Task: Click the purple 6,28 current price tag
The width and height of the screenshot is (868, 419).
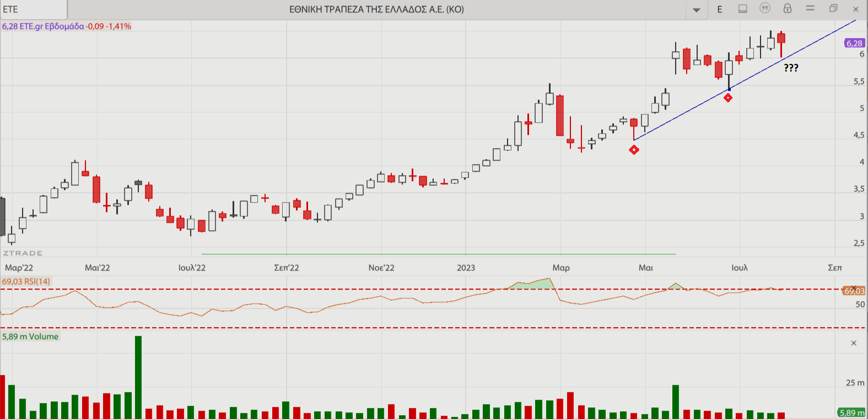Action: (854, 43)
